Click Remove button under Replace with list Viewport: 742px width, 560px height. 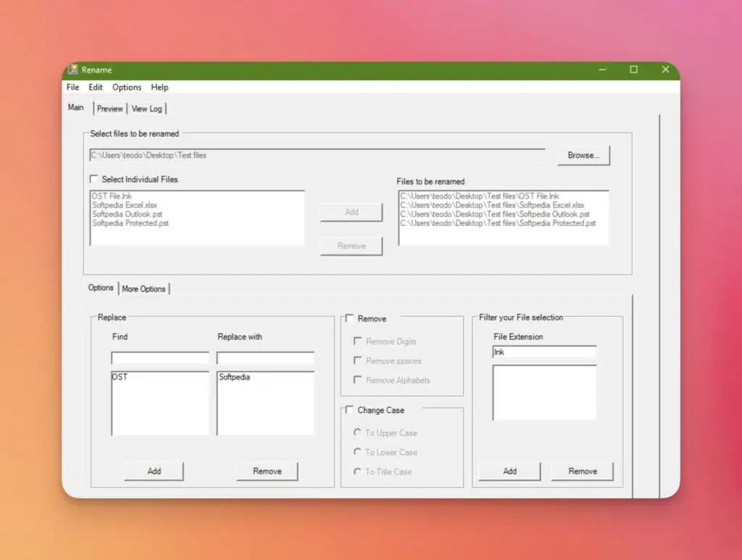click(x=267, y=471)
